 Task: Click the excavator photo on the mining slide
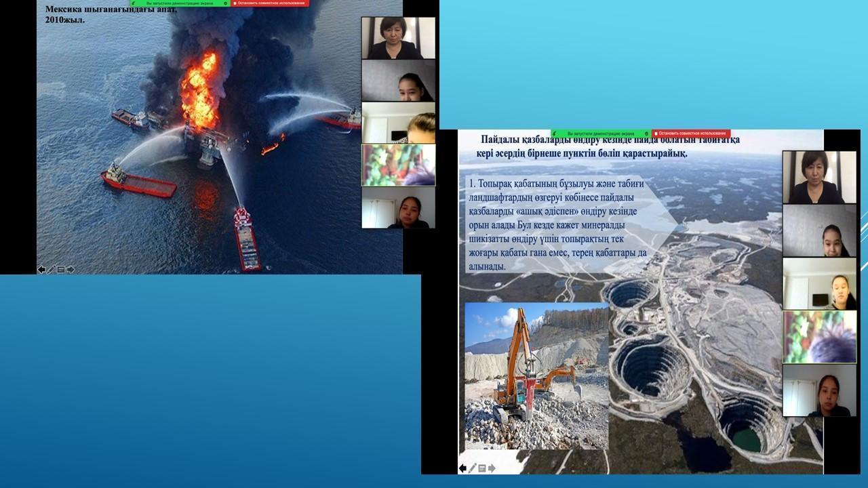click(536, 375)
